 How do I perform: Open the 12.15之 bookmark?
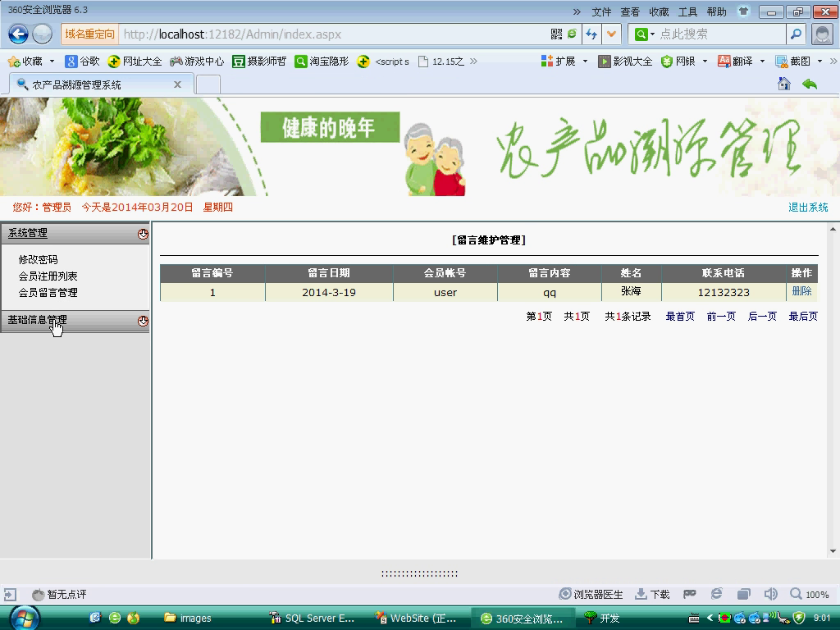(441, 62)
